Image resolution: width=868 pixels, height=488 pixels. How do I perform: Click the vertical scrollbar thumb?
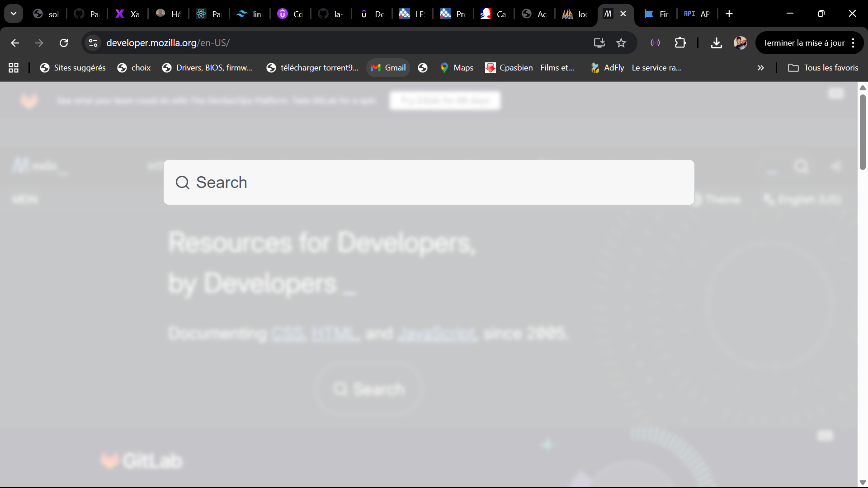click(863, 131)
